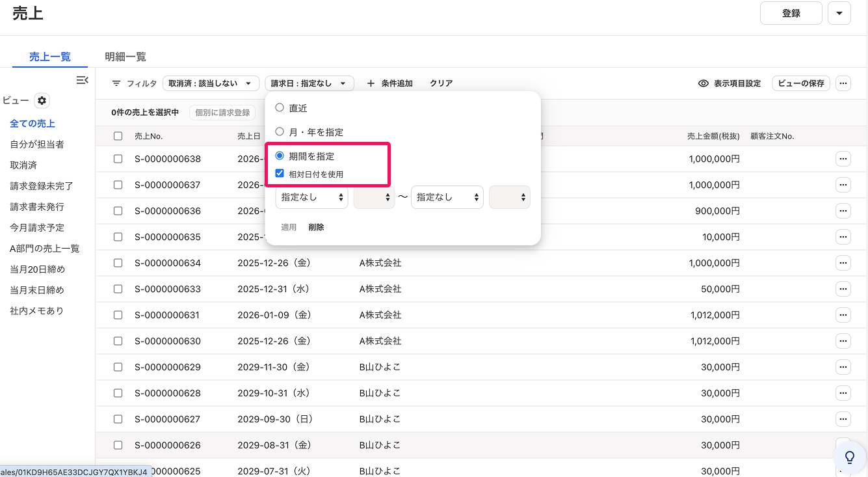868x477 pixels.
Task: Click the 売上金額(税抜) column header
Action: click(713, 137)
